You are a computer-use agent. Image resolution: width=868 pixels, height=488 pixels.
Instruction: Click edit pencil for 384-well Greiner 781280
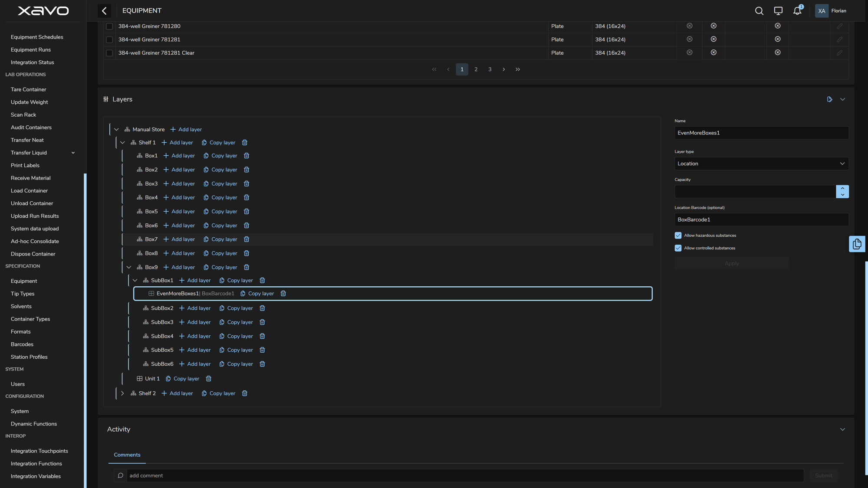[x=840, y=26]
